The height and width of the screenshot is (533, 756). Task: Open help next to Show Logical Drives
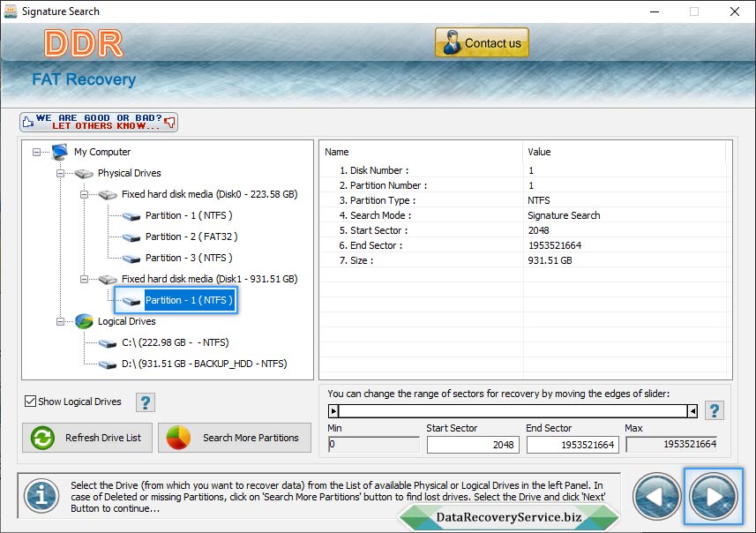pyautogui.click(x=146, y=402)
